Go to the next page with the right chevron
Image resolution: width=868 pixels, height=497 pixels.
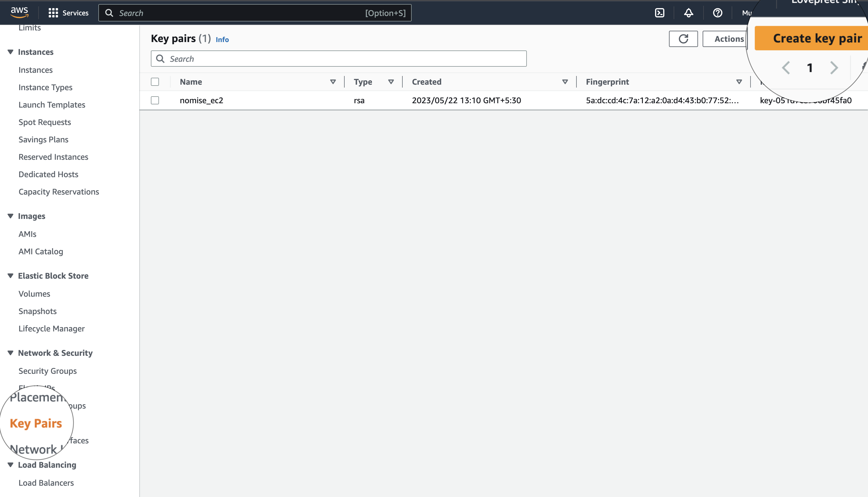834,68
